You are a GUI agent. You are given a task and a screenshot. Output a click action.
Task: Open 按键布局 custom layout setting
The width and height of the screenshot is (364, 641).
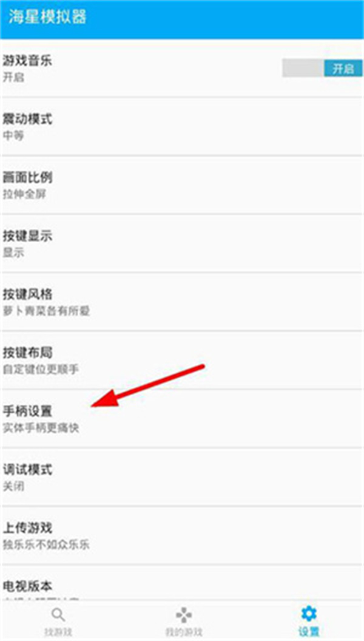coord(182,361)
